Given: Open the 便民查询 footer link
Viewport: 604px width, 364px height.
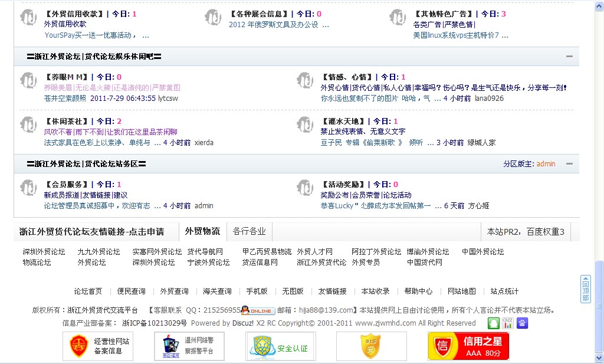Looking at the screenshot, I should coord(132,291).
